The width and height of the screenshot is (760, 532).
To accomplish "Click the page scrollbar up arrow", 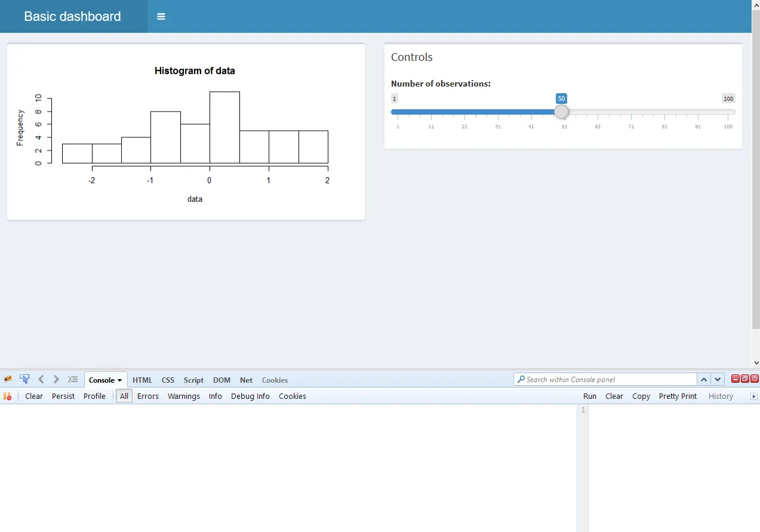I will [756, 4].
